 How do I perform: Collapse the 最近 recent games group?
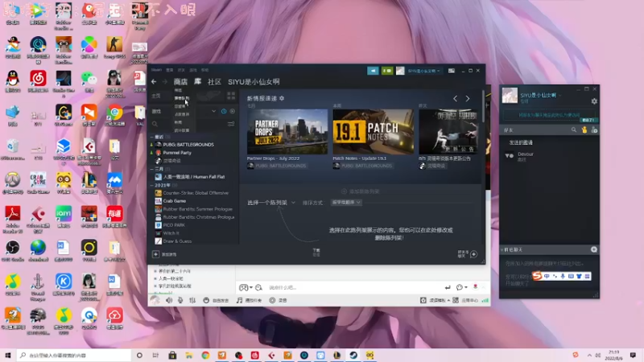pos(151,137)
